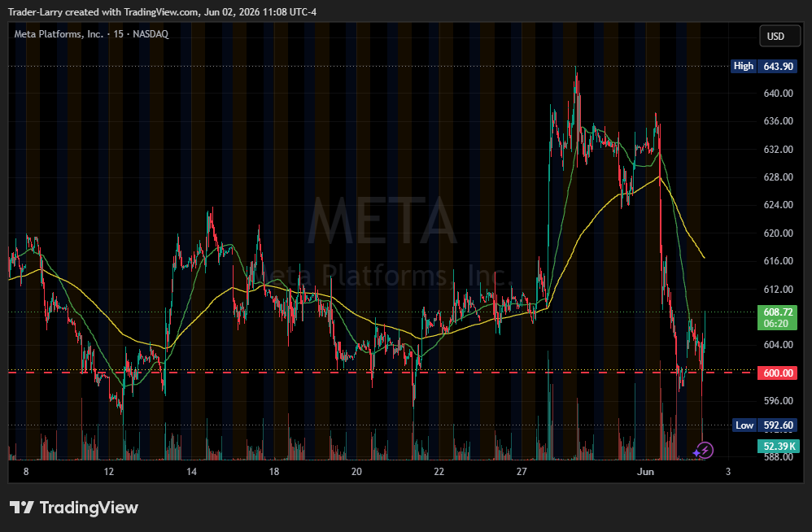The image size is (812, 532).
Task: Click the date label 14 on time axis
Action: (x=191, y=472)
